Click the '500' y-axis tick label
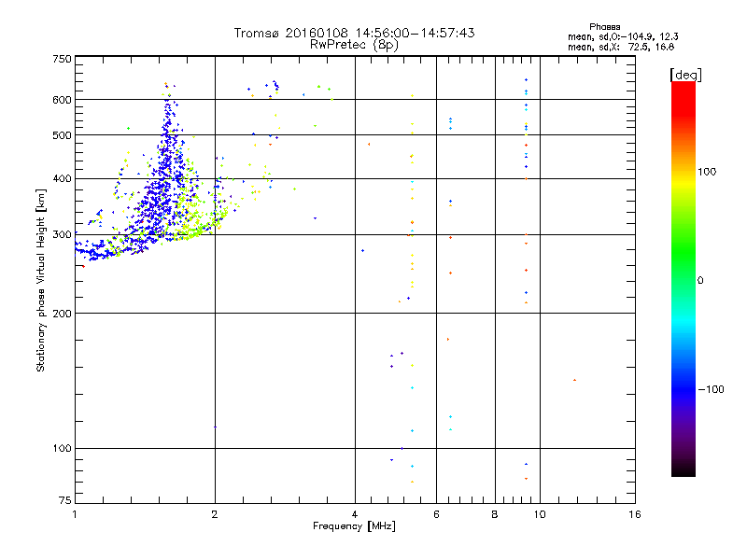Image resolution: width=747 pixels, height=560 pixels. [x=62, y=135]
